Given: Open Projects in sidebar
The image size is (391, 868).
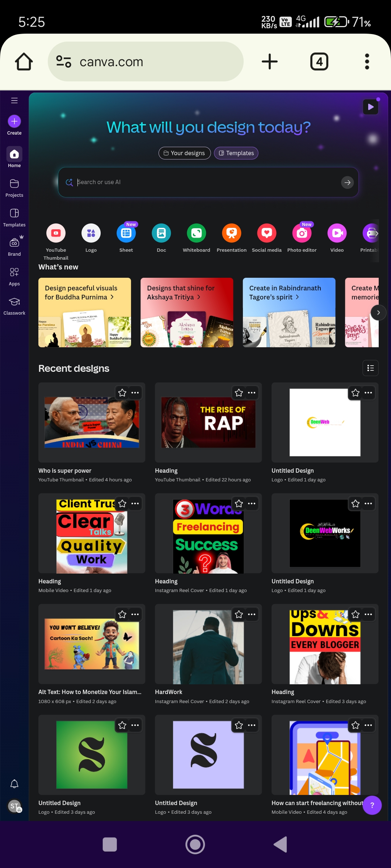Looking at the screenshot, I should point(14,188).
